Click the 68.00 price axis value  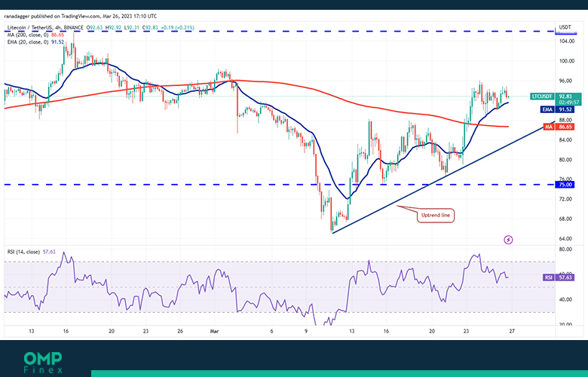566,219
